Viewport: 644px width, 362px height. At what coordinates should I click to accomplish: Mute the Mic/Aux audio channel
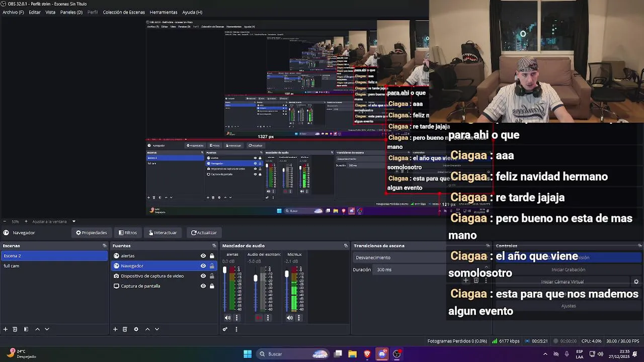[290, 318]
